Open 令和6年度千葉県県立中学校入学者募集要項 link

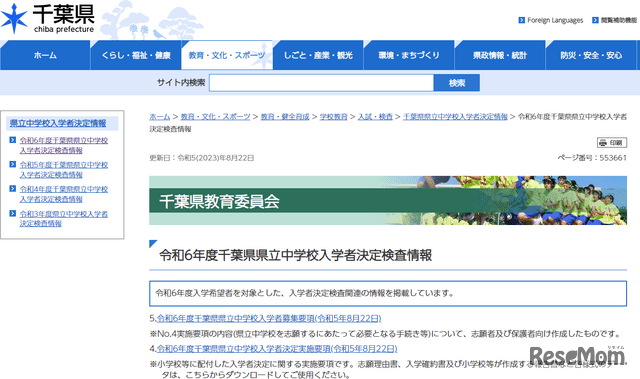pos(269,318)
